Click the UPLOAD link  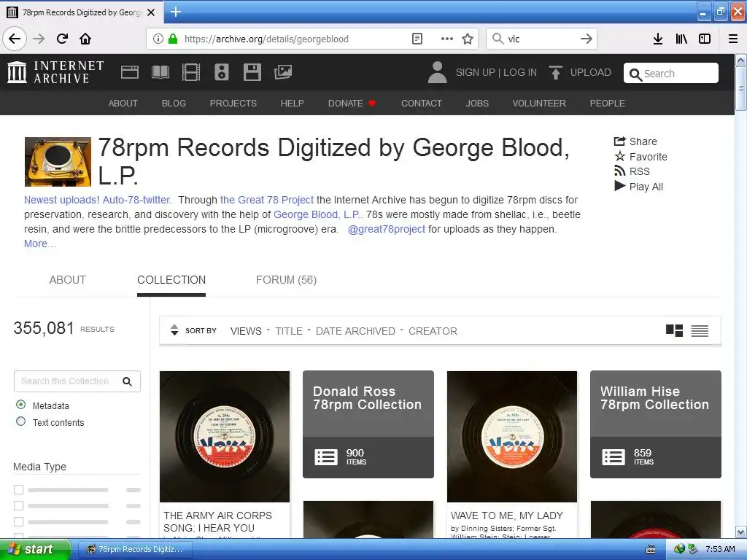[x=591, y=72]
